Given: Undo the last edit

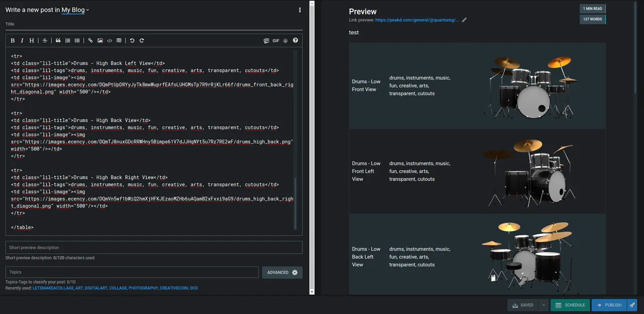Looking at the screenshot, I should (132, 41).
